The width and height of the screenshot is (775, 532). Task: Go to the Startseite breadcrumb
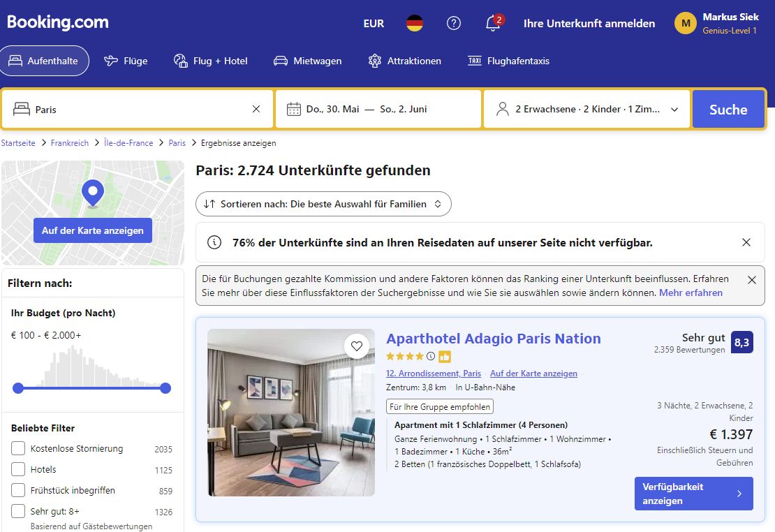(18, 143)
